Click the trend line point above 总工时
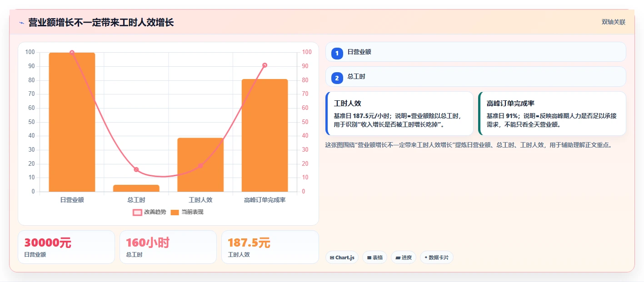 [136, 169]
